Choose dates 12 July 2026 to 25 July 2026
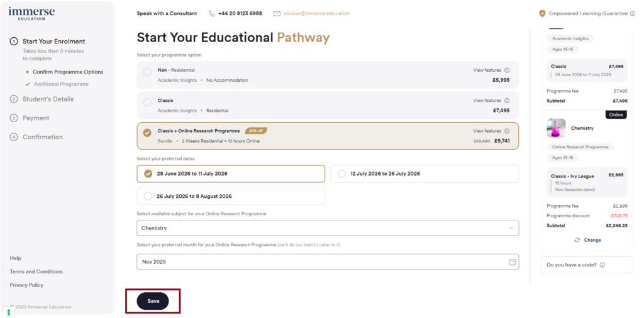644x318 pixels. coord(342,174)
